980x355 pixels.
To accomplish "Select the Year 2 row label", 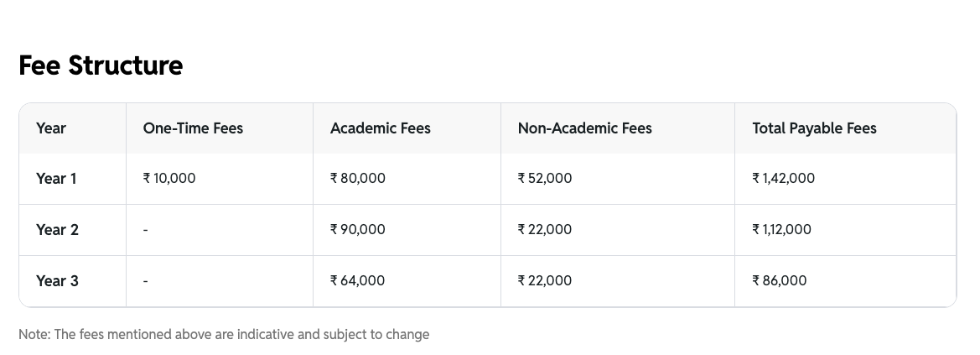I will click(57, 229).
